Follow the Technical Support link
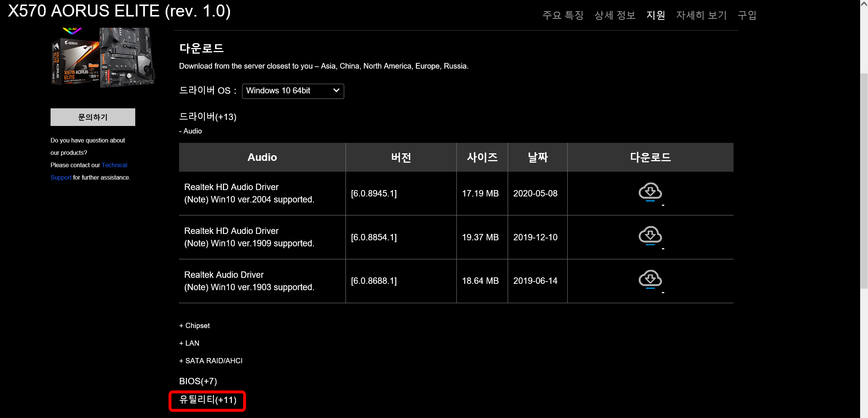 point(114,165)
